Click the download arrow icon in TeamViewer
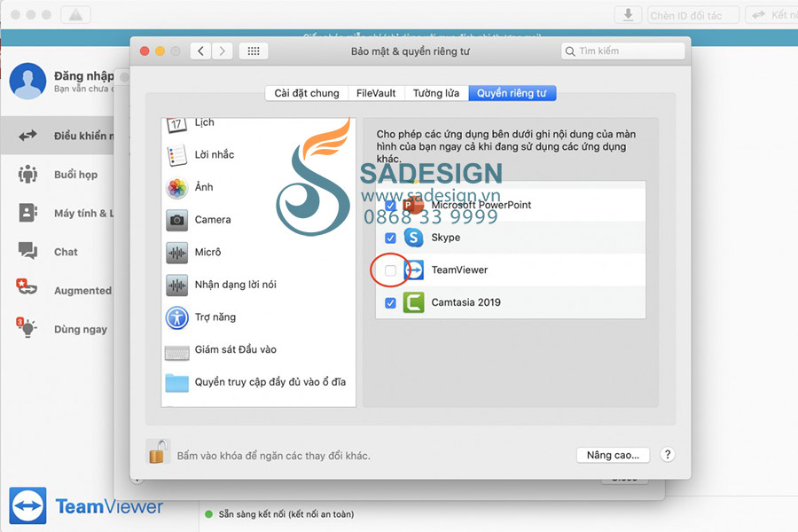The height and width of the screenshot is (532, 798). 629,15
